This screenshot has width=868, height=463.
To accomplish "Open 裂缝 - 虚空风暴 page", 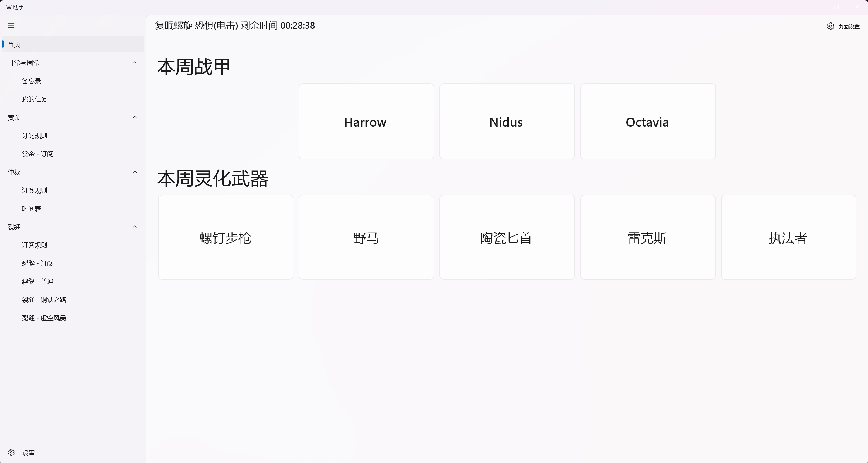I will (44, 318).
